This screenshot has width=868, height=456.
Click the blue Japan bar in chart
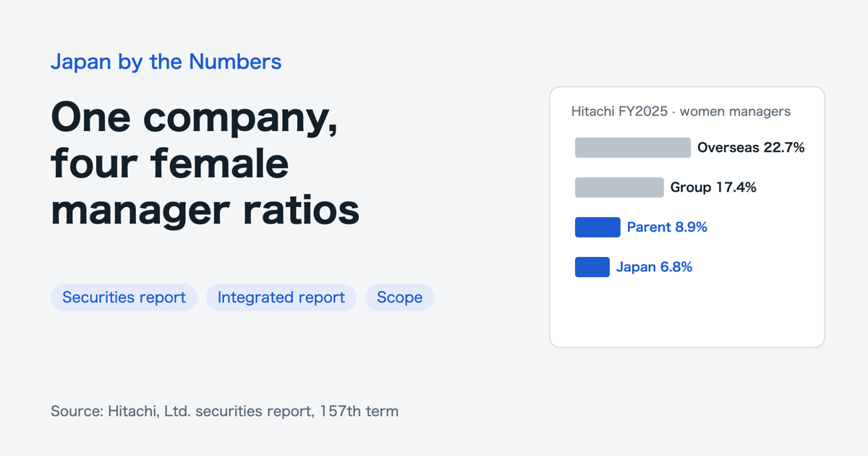pyautogui.click(x=592, y=267)
